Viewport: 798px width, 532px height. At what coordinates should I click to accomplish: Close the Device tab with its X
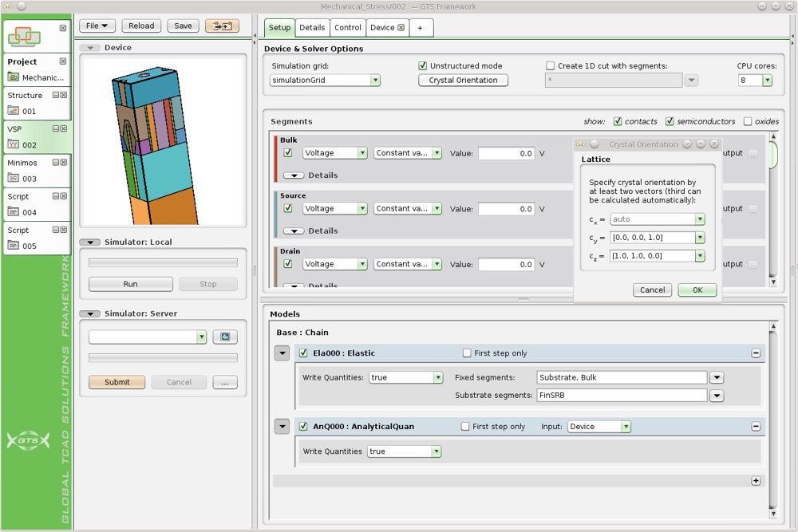[401, 27]
